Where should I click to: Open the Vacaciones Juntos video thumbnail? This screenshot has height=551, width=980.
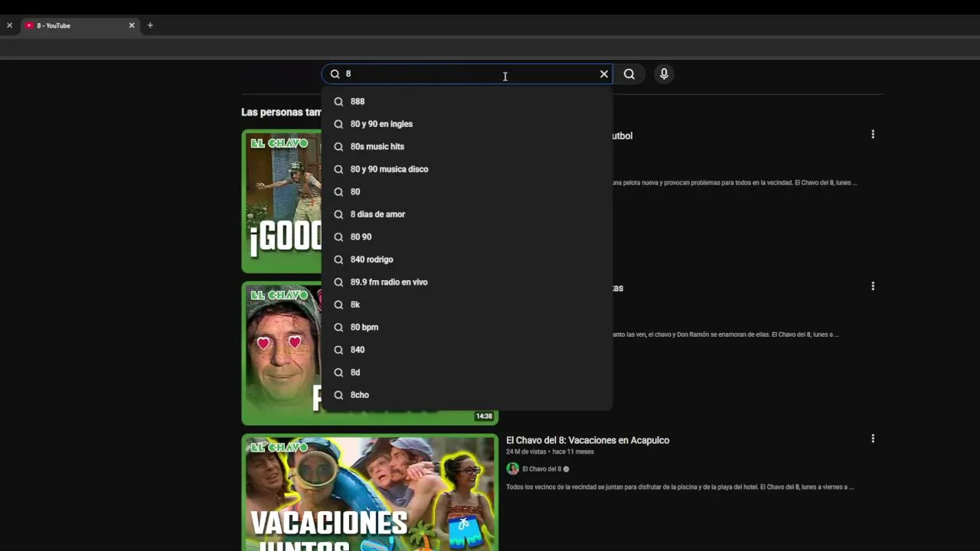[370, 493]
